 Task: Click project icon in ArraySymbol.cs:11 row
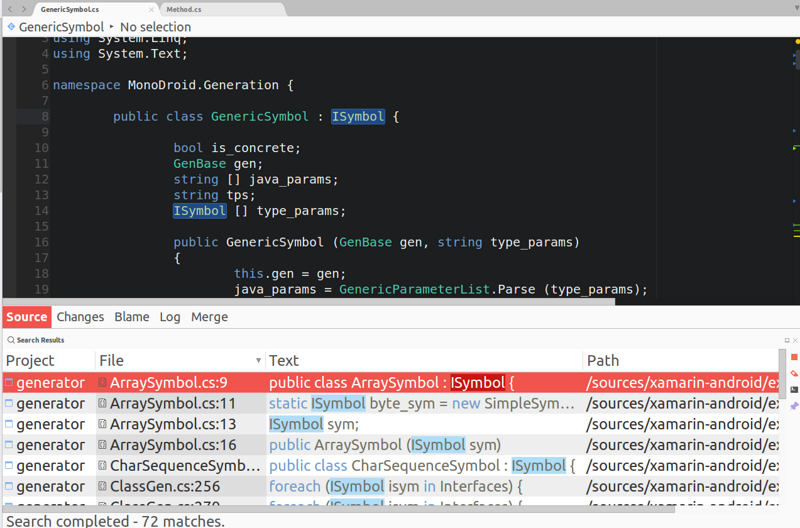[9, 403]
